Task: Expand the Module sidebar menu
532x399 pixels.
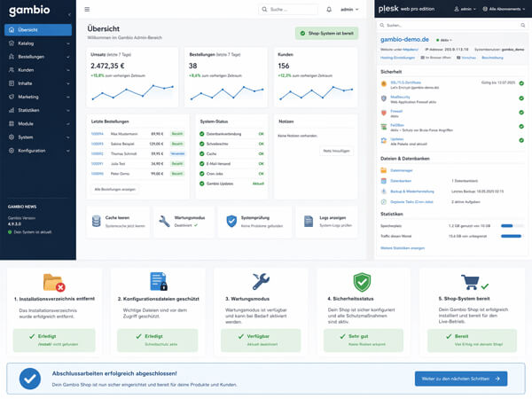Action: click(38, 124)
